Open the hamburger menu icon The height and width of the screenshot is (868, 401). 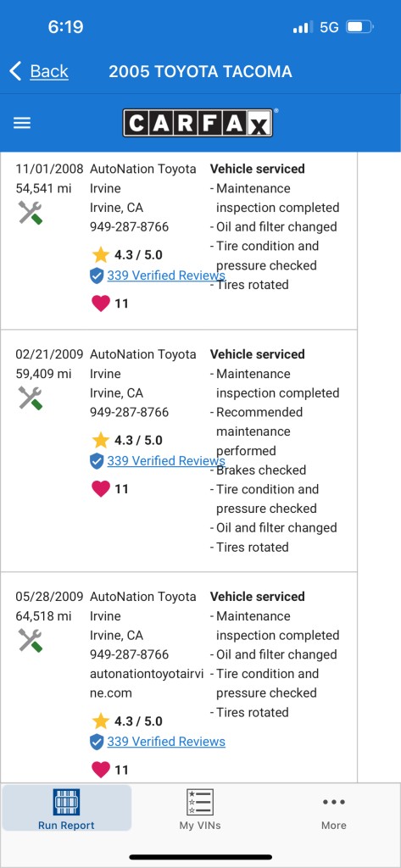(21, 123)
